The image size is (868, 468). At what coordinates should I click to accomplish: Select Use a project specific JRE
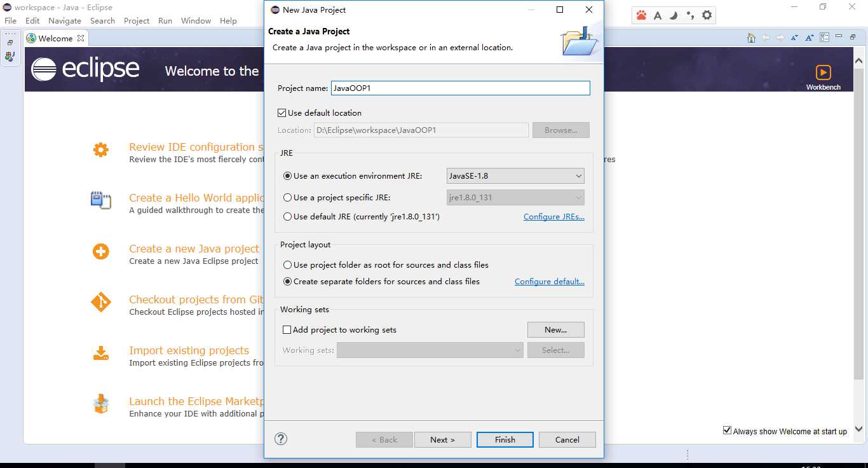point(288,198)
